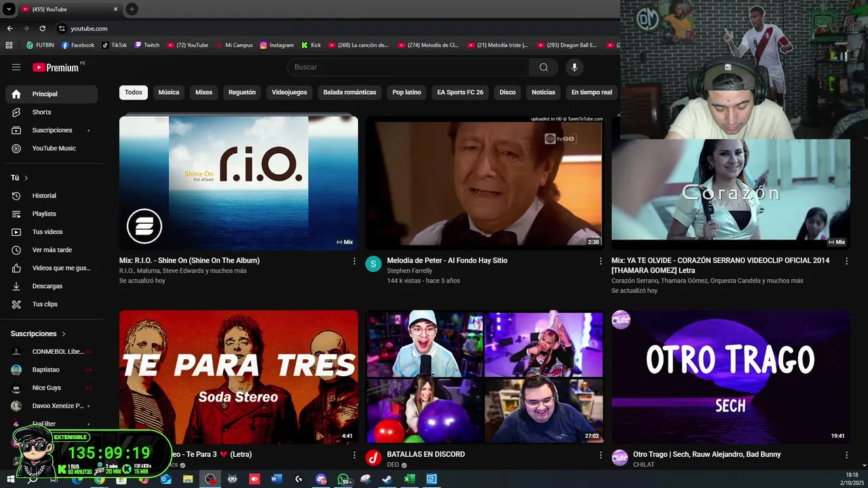Viewport: 868px width, 488px height.
Task: Open Word from the Windows taskbar
Action: tap(276, 479)
